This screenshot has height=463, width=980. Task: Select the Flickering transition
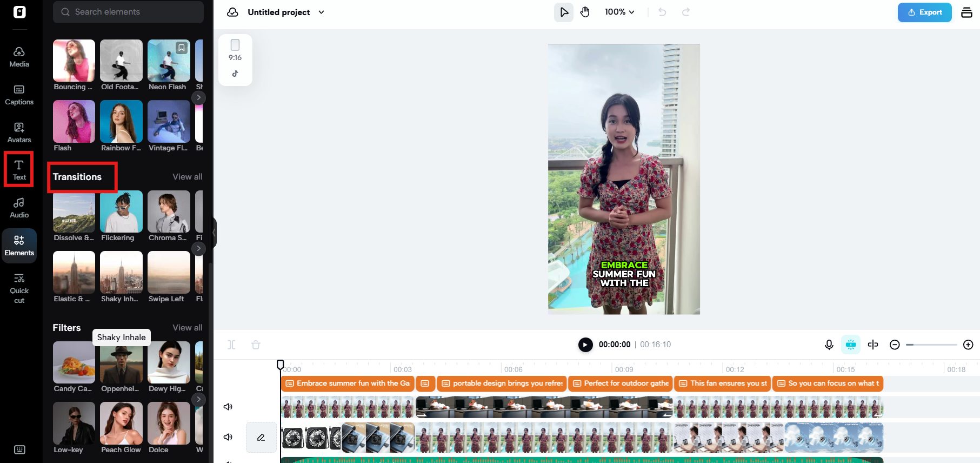[x=121, y=211]
